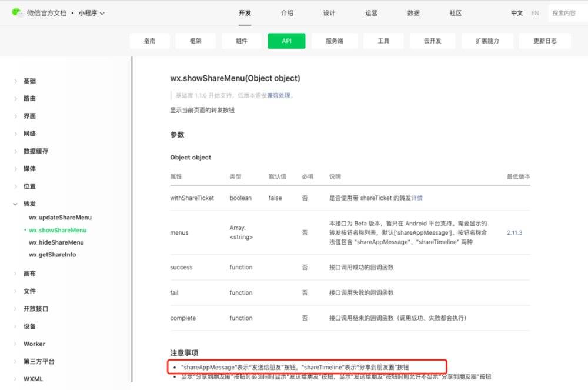Viewport: 588px width, 390px height.
Task: Click the 更新日志 nav item
Action: pyautogui.click(x=544, y=41)
